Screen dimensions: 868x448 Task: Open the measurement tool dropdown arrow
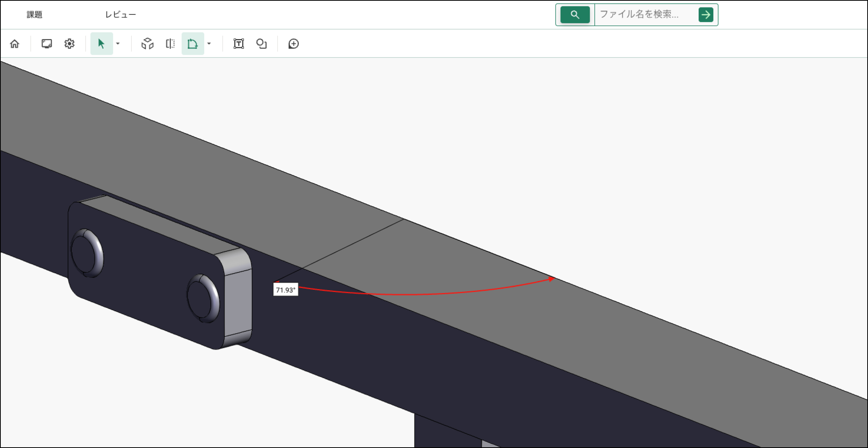(209, 44)
